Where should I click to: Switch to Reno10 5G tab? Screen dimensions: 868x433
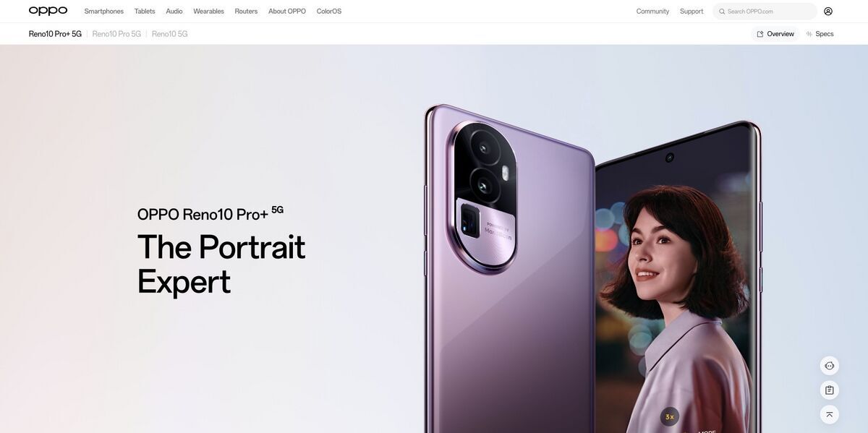[x=170, y=34]
